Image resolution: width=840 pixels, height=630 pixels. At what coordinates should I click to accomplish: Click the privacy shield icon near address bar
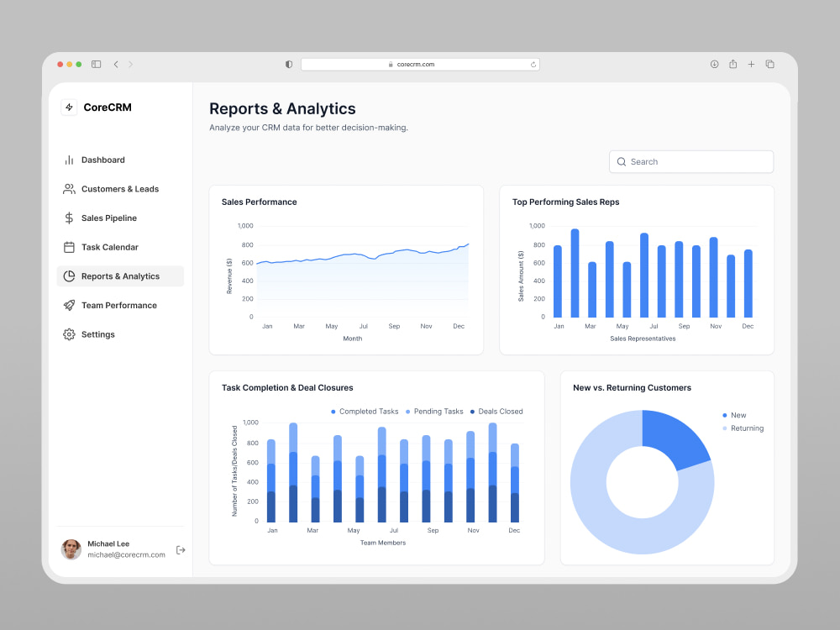[289, 65]
